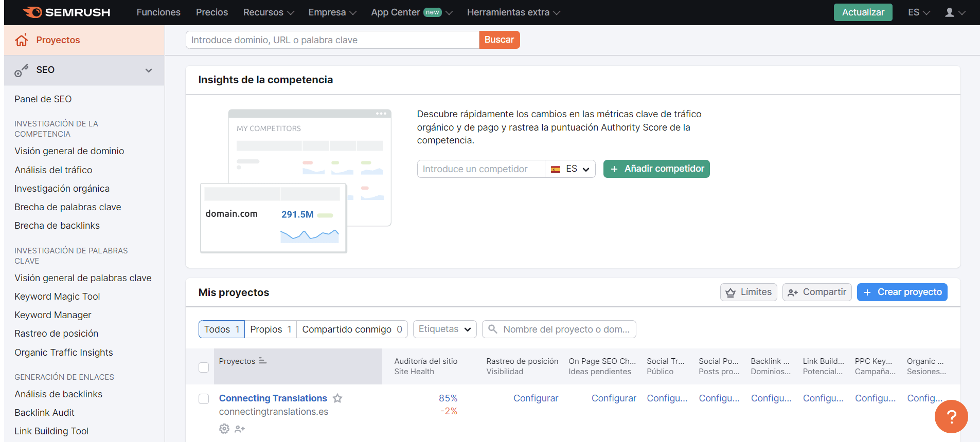980x442 pixels.
Task: Click Configurar under Backlink Audit column
Action: click(771, 398)
